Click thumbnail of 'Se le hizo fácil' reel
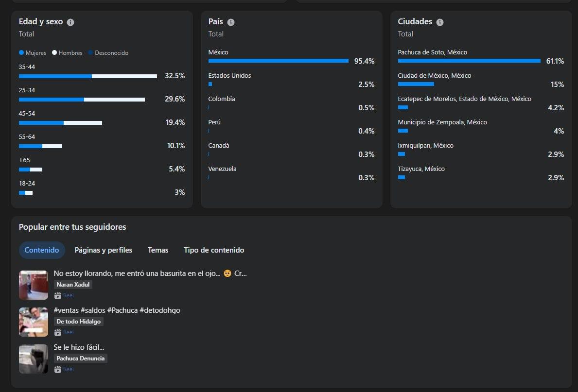 (34, 359)
